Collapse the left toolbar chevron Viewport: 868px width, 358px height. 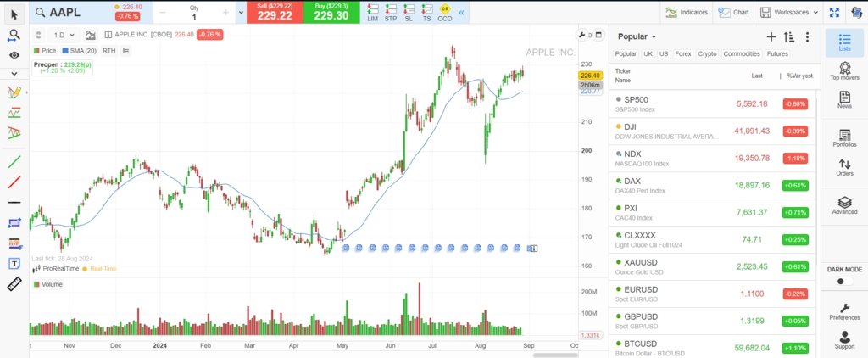point(14,74)
